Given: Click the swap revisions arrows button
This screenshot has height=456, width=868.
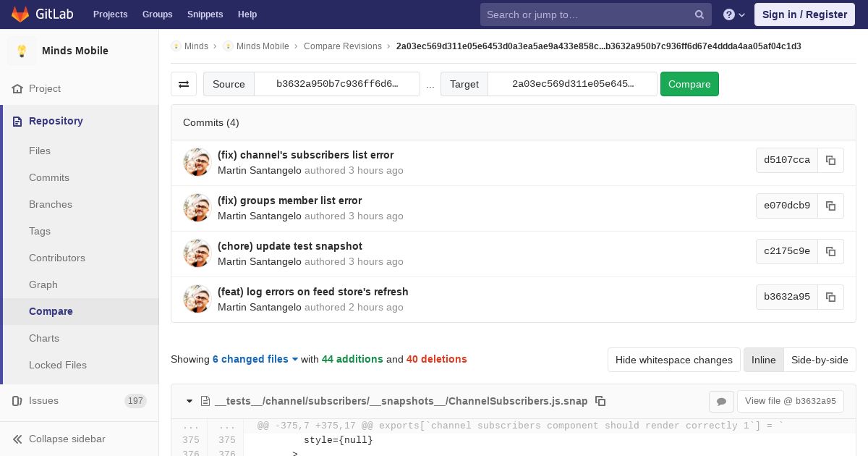Looking at the screenshot, I should (184, 84).
